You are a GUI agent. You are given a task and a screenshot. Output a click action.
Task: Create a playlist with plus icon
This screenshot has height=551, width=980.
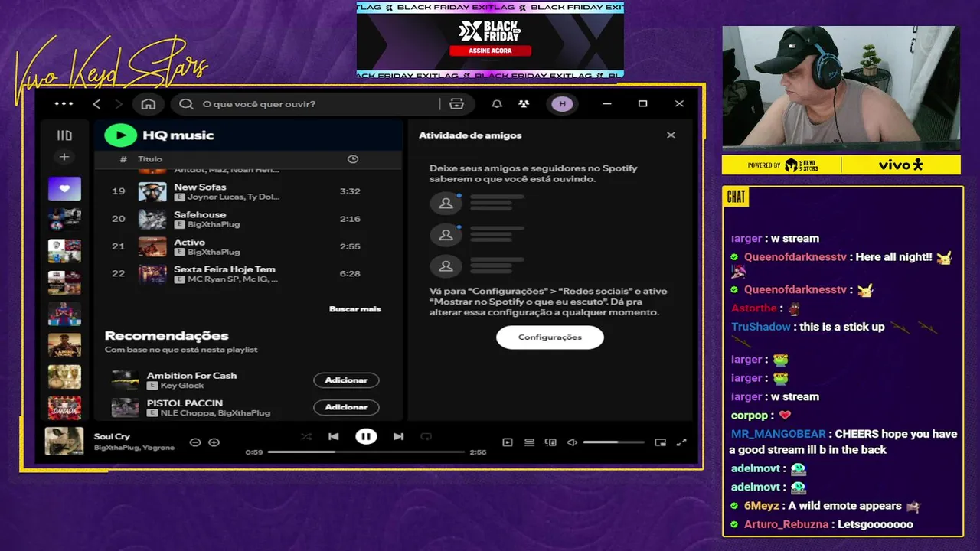coord(64,157)
